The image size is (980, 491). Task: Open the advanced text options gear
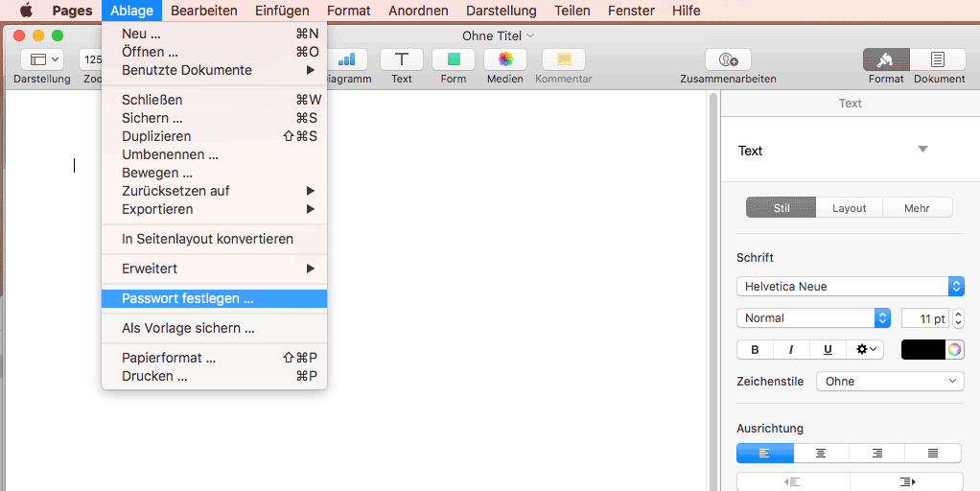tap(865, 349)
